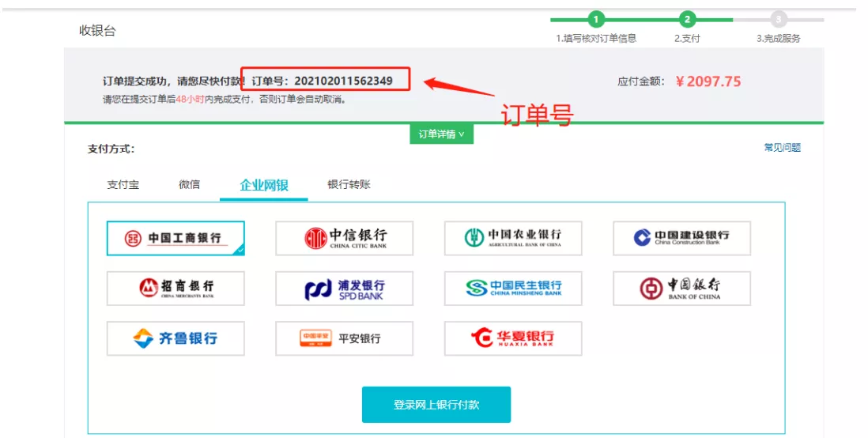The height and width of the screenshot is (438, 868).
Task: Open the 企业网银 tab
Action: (x=264, y=186)
